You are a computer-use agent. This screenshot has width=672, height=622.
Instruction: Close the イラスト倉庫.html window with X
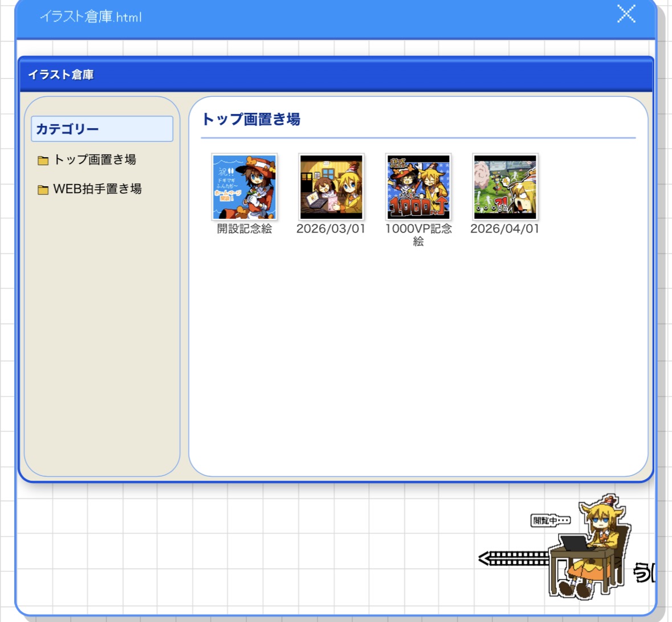click(x=626, y=14)
